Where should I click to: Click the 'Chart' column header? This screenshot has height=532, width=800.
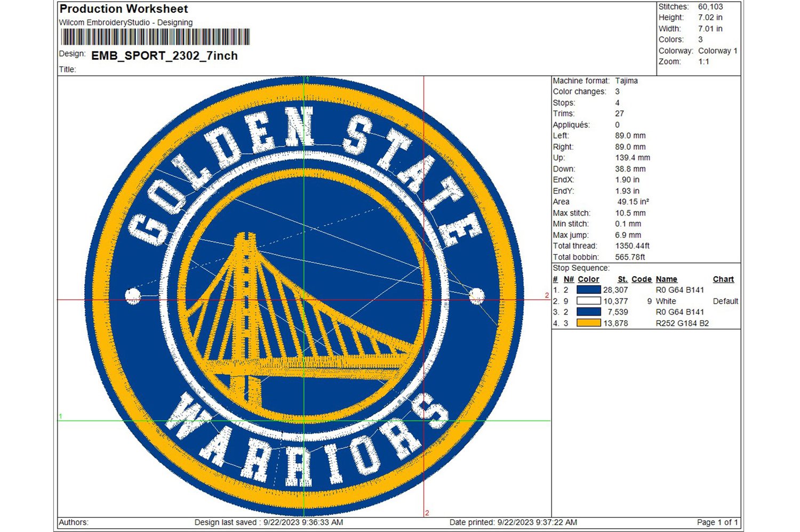pyautogui.click(x=723, y=279)
